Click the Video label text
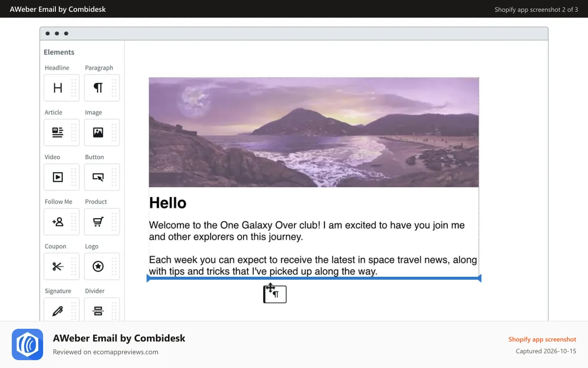This screenshot has width=588, height=368. [x=52, y=157]
